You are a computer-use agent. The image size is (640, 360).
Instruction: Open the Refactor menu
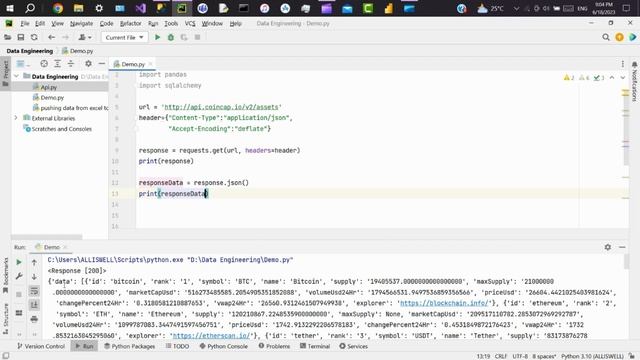[x=130, y=23]
